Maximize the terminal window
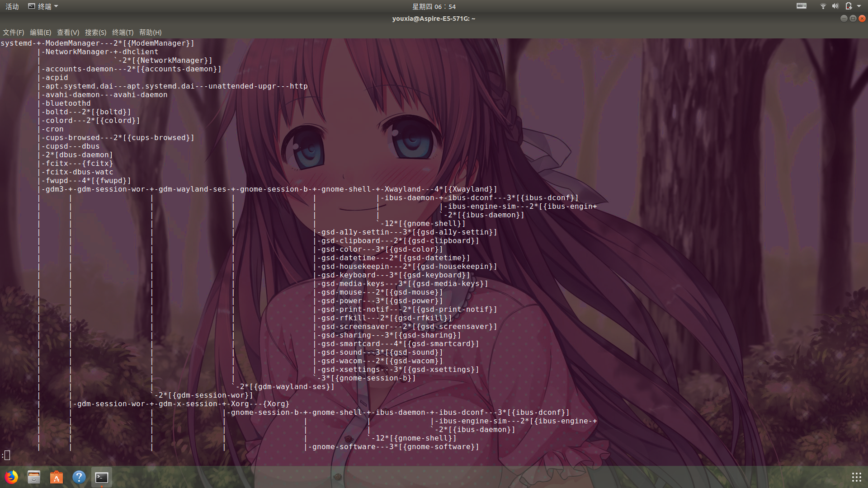Screen dimensions: 868x488 [853, 19]
